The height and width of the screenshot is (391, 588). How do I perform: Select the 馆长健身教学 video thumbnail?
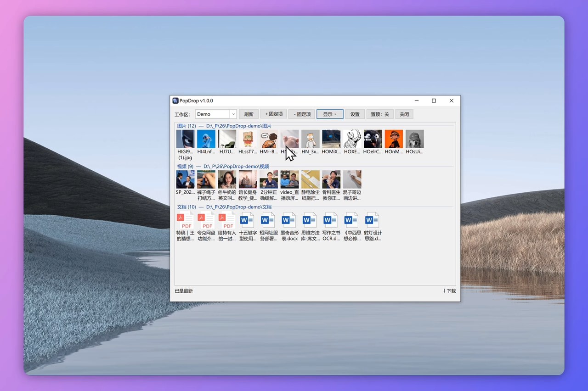point(248,179)
